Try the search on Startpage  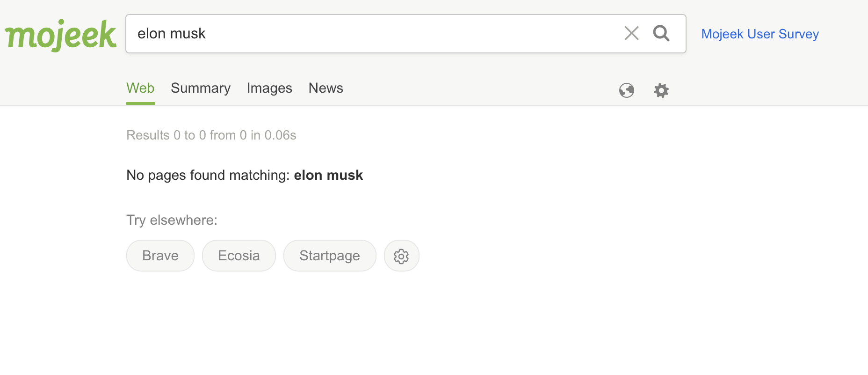pyautogui.click(x=330, y=256)
